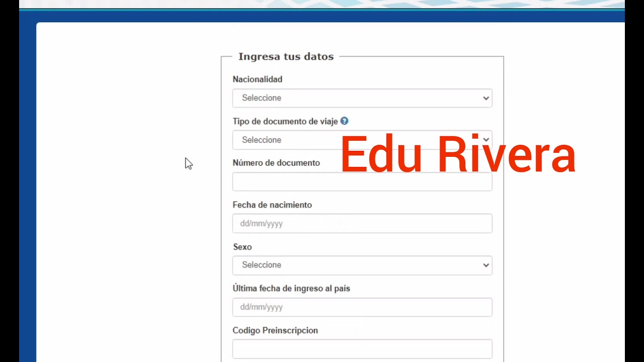This screenshot has height=362, width=644.
Task: Click the Ingresa tus datos heading
Action: tap(286, 56)
